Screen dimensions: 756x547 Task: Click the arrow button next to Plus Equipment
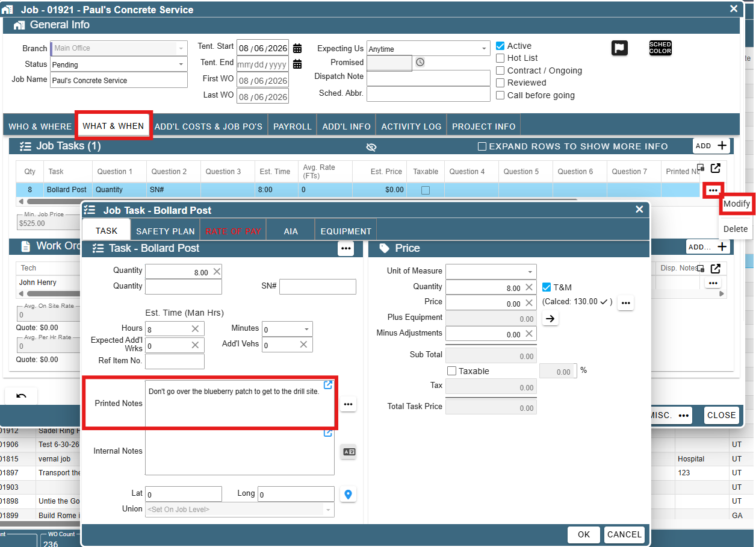click(550, 318)
